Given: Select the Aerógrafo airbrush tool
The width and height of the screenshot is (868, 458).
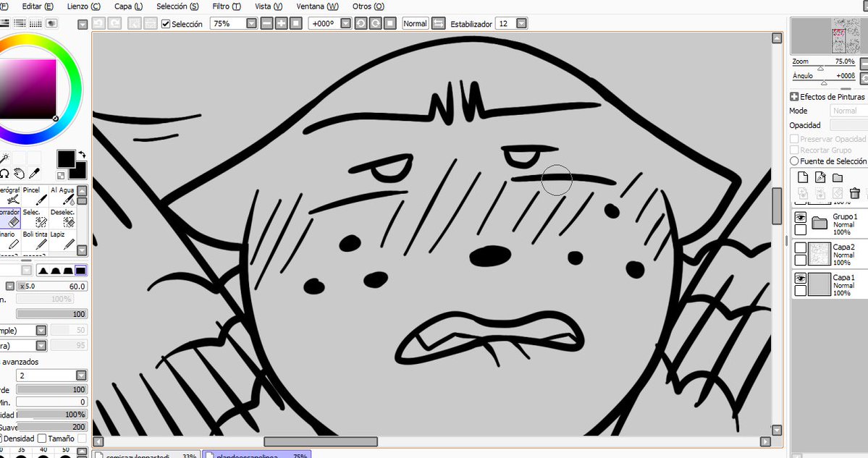Looking at the screenshot, I should [9, 196].
